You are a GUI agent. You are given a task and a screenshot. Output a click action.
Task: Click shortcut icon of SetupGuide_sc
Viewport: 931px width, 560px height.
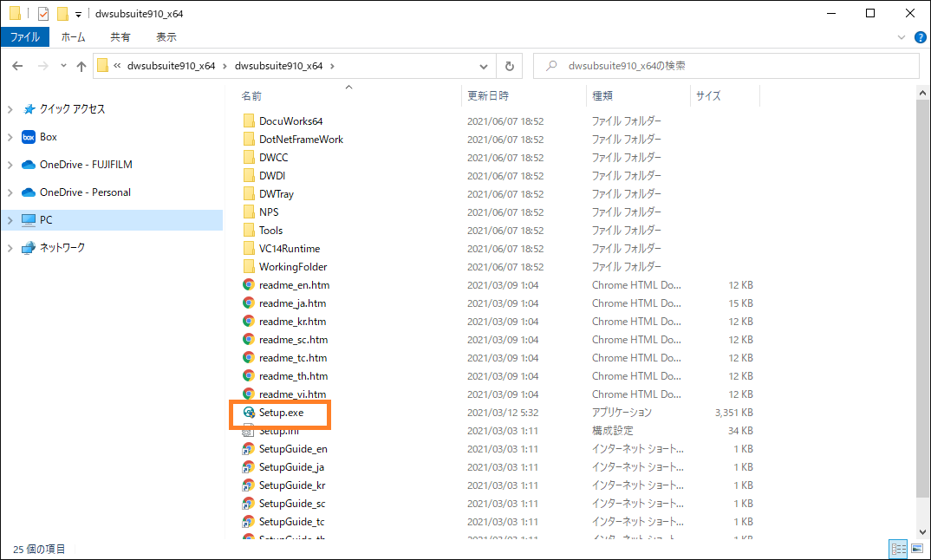coord(249,504)
